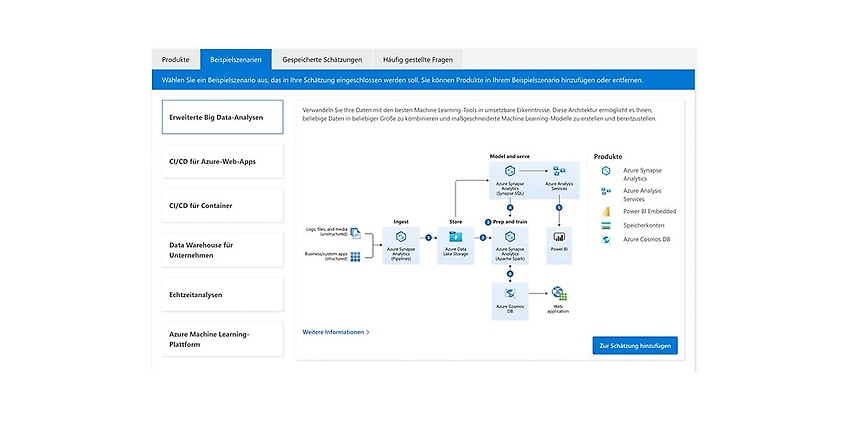
Task: Click 'Azure Cosmos DB' label in Produkte list
Action: tap(647, 239)
